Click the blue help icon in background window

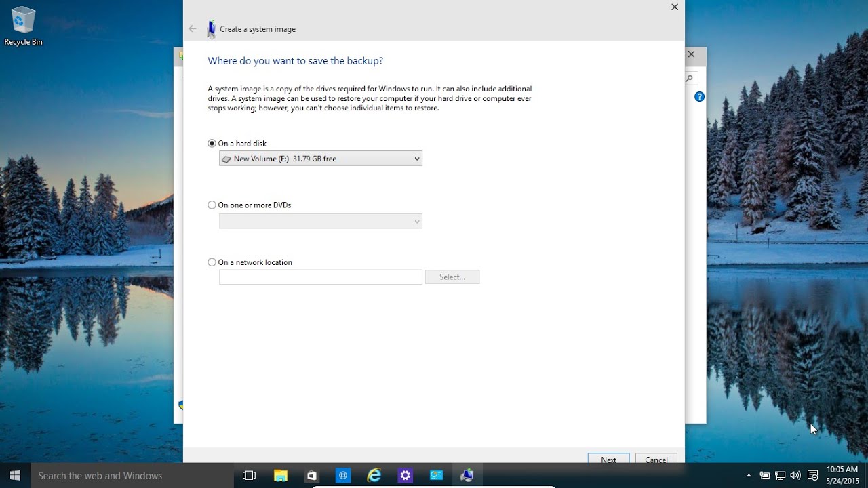699,97
